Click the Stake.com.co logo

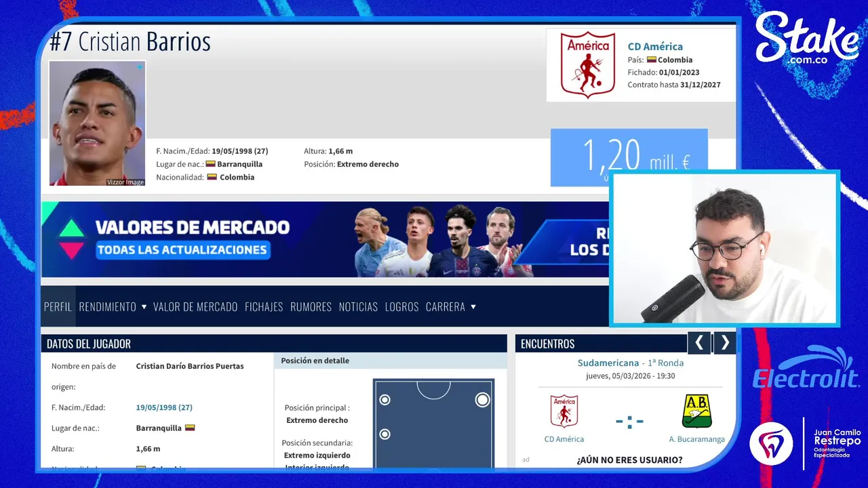point(807,39)
